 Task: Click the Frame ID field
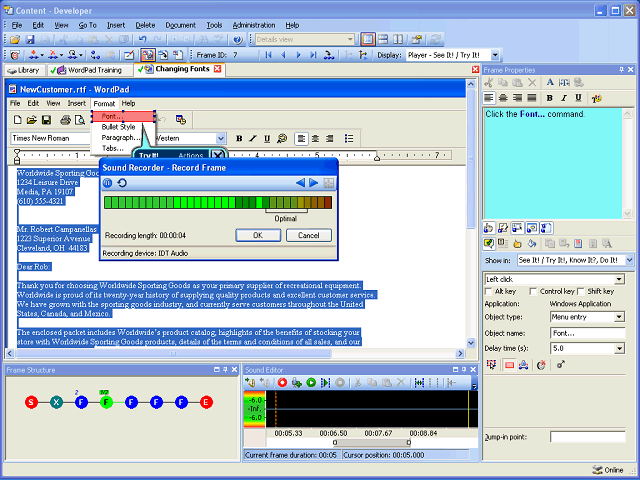click(x=244, y=55)
